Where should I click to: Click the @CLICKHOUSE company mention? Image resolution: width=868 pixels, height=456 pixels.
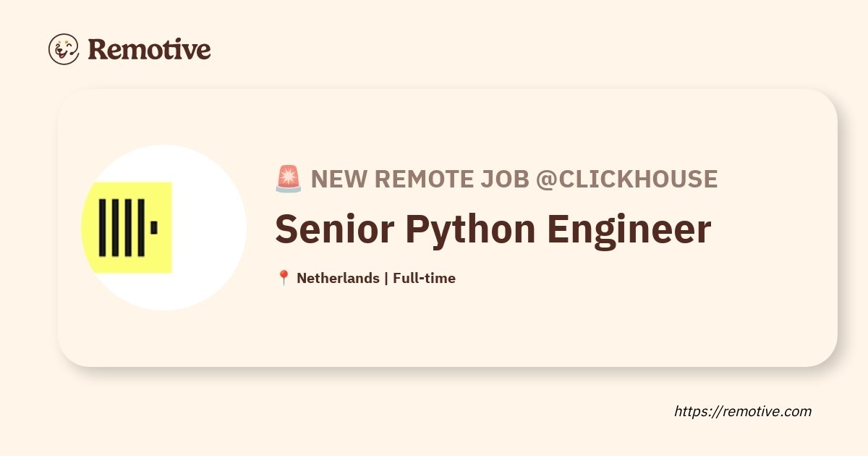click(x=626, y=179)
